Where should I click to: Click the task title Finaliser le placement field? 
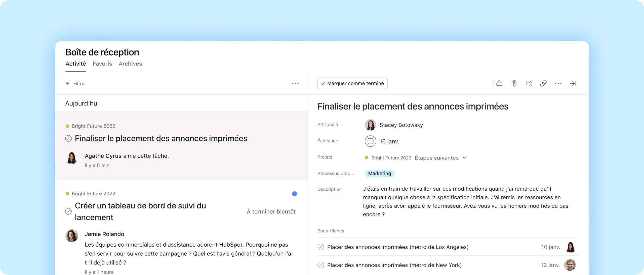(x=413, y=106)
